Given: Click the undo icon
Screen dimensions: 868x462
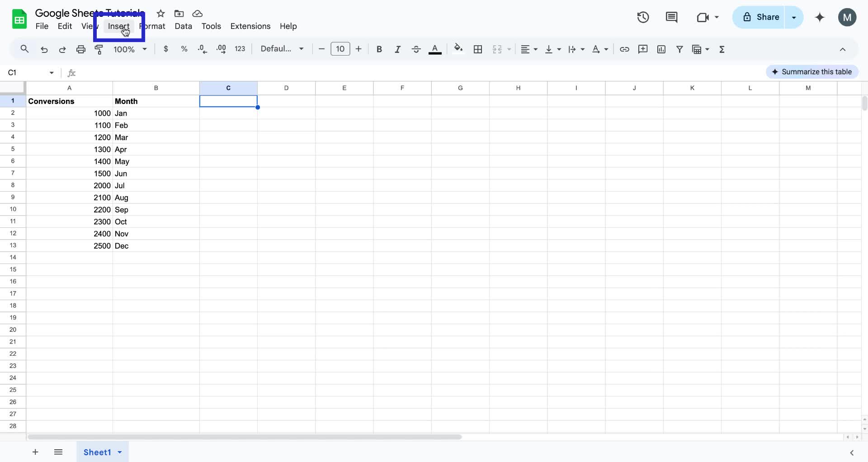Looking at the screenshot, I should tap(44, 49).
